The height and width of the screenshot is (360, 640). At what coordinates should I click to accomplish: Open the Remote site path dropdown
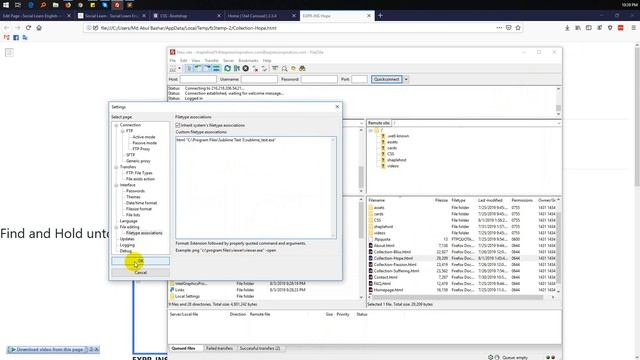pos(558,123)
